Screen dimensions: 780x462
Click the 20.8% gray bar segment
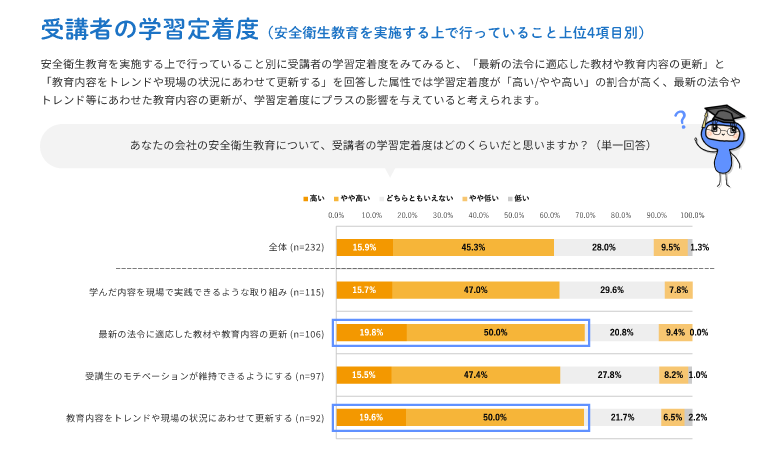(622, 333)
